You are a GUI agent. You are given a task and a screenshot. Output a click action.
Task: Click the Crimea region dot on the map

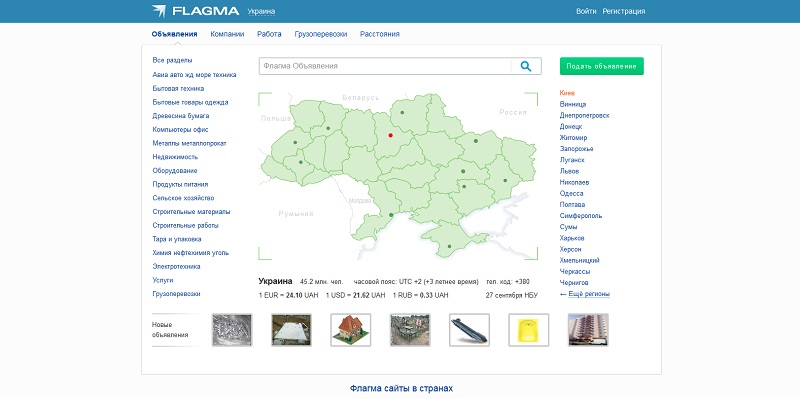pos(449,246)
